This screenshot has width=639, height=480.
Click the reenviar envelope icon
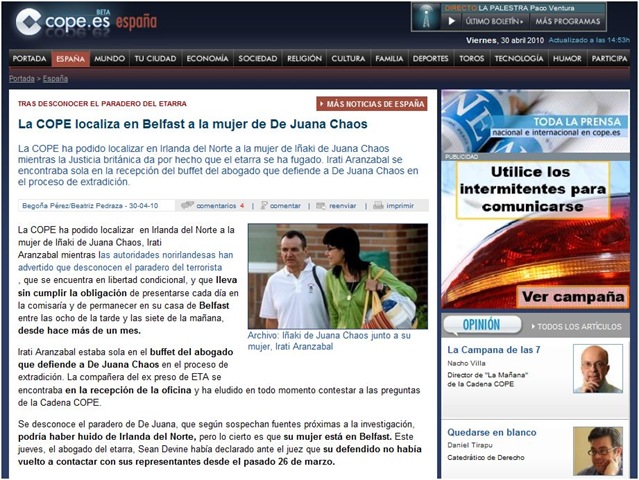pyautogui.click(x=321, y=206)
